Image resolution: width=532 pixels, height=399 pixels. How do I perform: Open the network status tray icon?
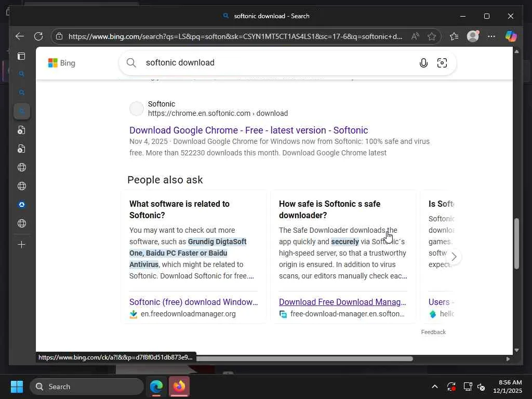468,387
